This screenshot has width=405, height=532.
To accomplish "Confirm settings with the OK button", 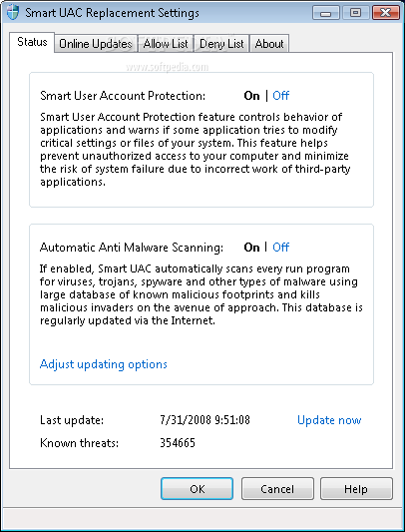I will click(198, 489).
